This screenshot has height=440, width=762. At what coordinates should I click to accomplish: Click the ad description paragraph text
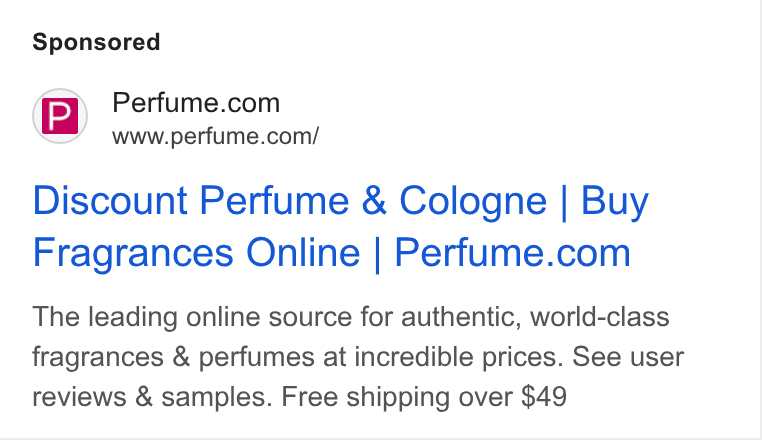pyautogui.click(x=358, y=356)
